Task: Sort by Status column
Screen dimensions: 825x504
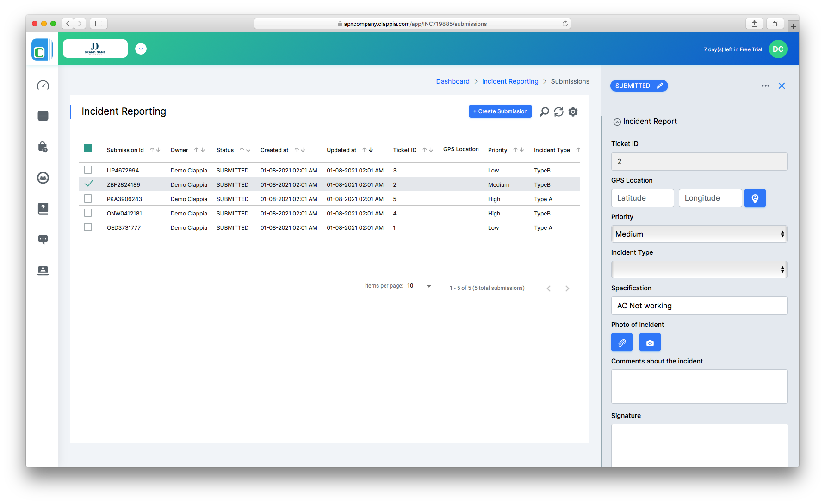Action: [x=245, y=150]
